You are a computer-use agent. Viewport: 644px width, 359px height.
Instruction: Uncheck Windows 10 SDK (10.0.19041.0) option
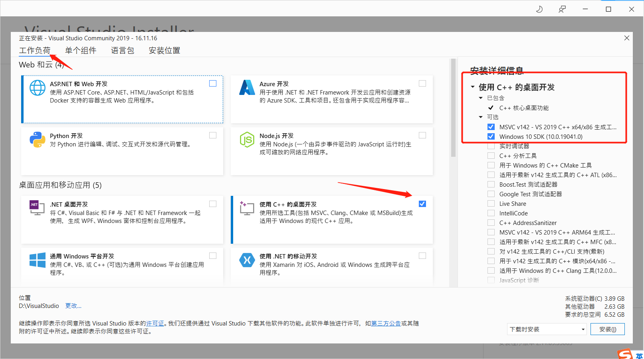pyautogui.click(x=491, y=136)
